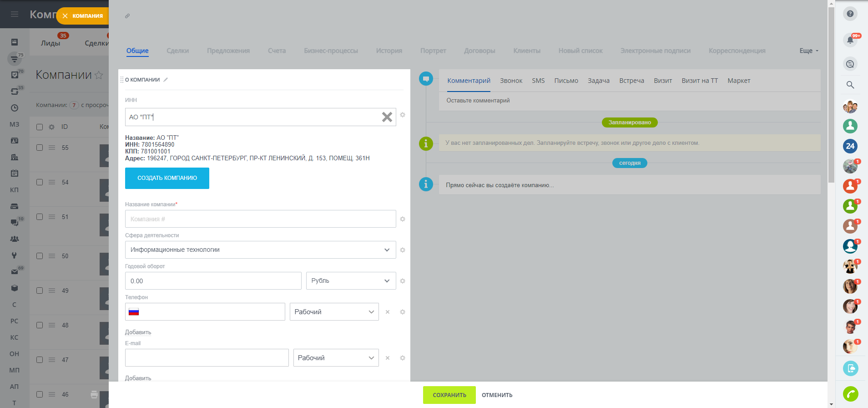Select the Письмо timeline tab
Viewport: 868px width, 408px height.
(566, 81)
